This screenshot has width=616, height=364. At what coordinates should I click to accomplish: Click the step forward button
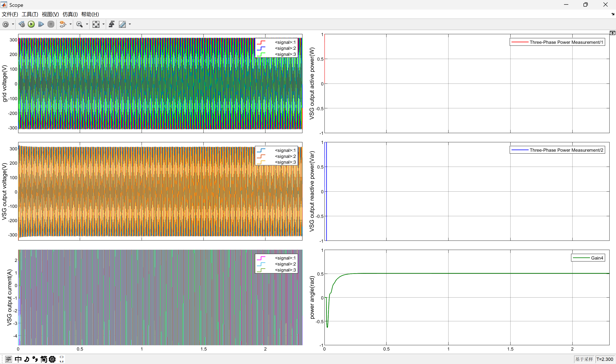41,24
